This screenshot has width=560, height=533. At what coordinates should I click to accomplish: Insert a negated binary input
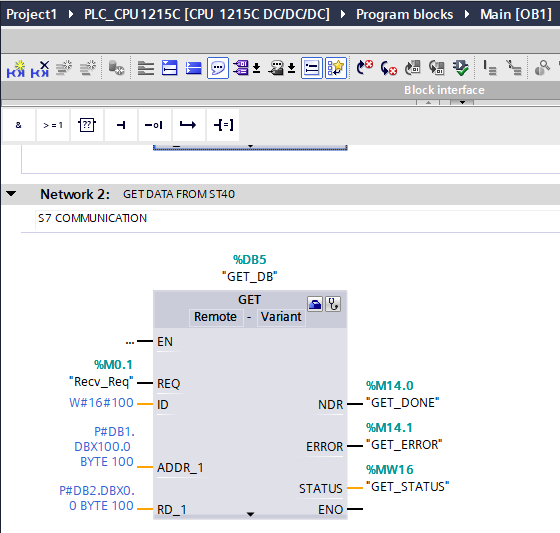[x=154, y=125]
